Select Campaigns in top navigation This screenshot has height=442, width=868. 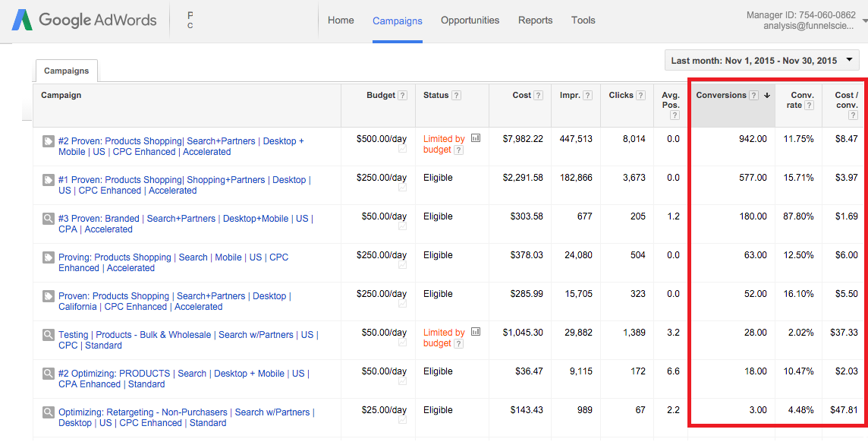tap(398, 21)
